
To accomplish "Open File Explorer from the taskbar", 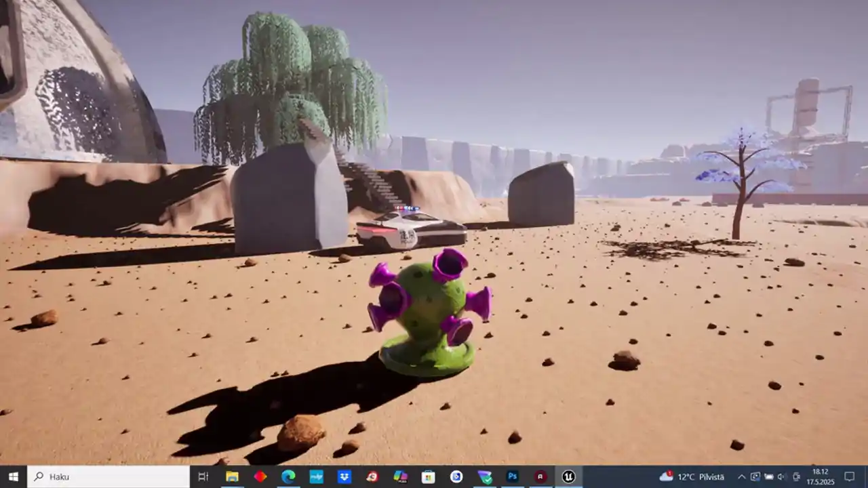I will click(x=232, y=476).
